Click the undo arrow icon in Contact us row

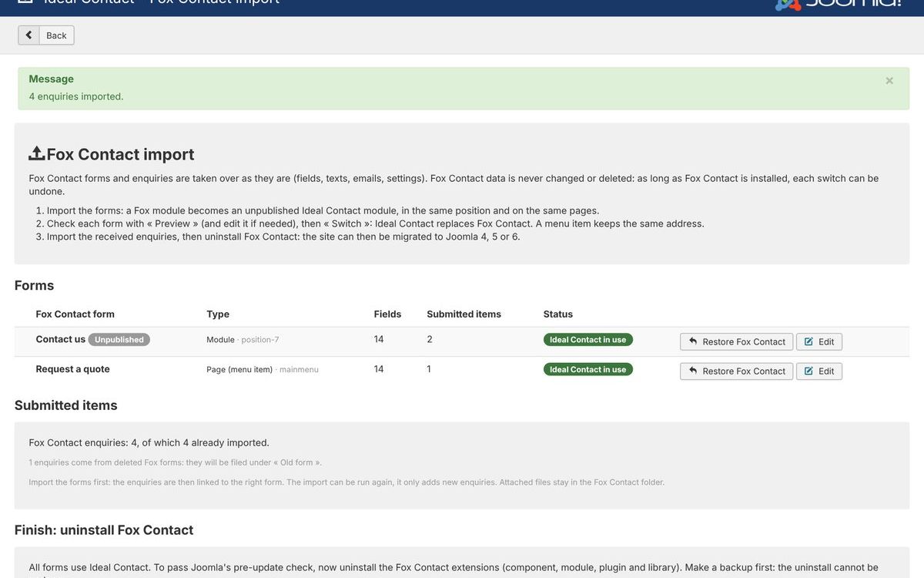pyautogui.click(x=693, y=341)
